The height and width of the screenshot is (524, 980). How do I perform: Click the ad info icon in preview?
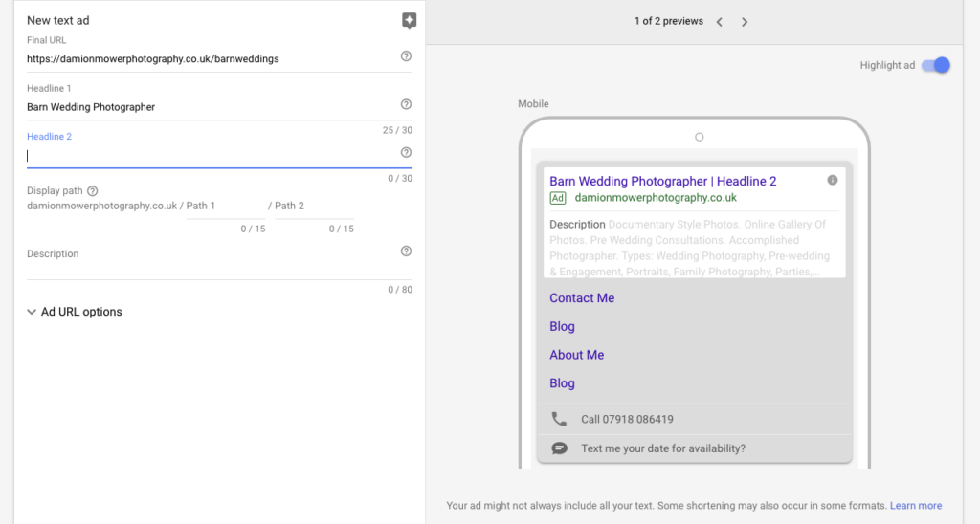coord(833,180)
